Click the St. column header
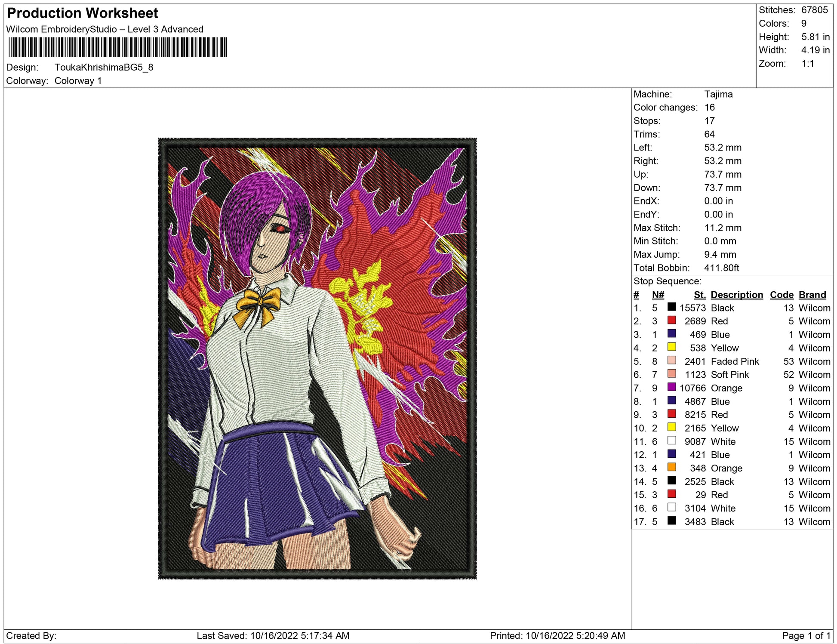The image size is (837, 644). (699, 295)
